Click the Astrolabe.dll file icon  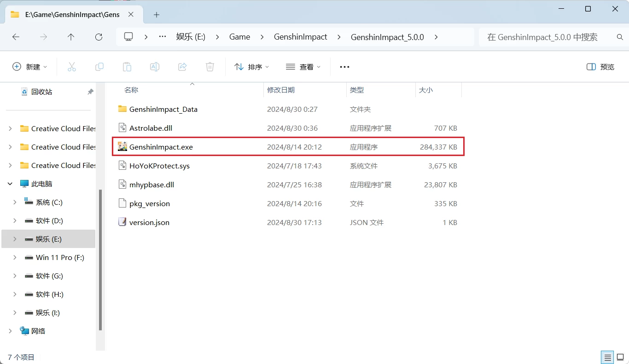(x=122, y=128)
